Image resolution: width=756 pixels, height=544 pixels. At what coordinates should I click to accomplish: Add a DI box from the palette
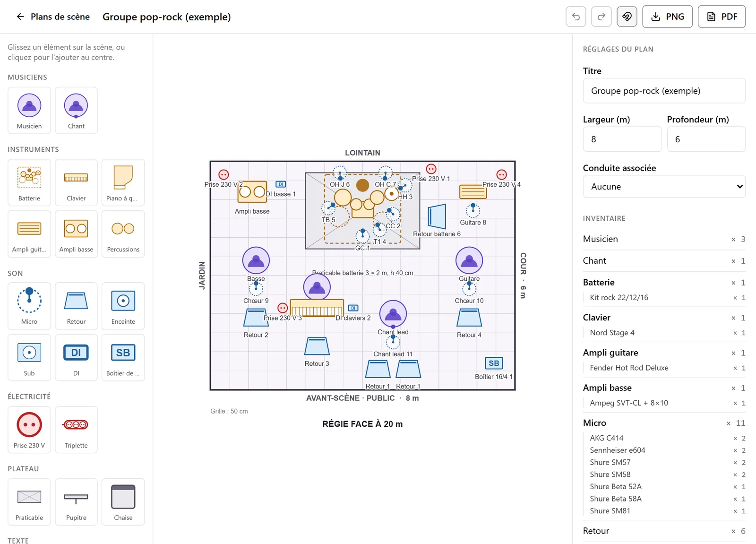[x=76, y=357]
